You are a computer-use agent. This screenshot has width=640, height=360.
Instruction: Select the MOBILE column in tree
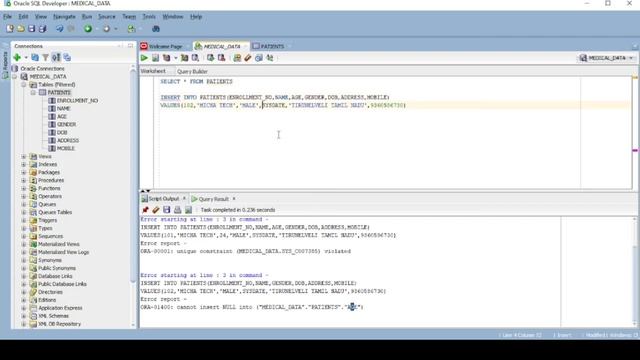coord(65,149)
